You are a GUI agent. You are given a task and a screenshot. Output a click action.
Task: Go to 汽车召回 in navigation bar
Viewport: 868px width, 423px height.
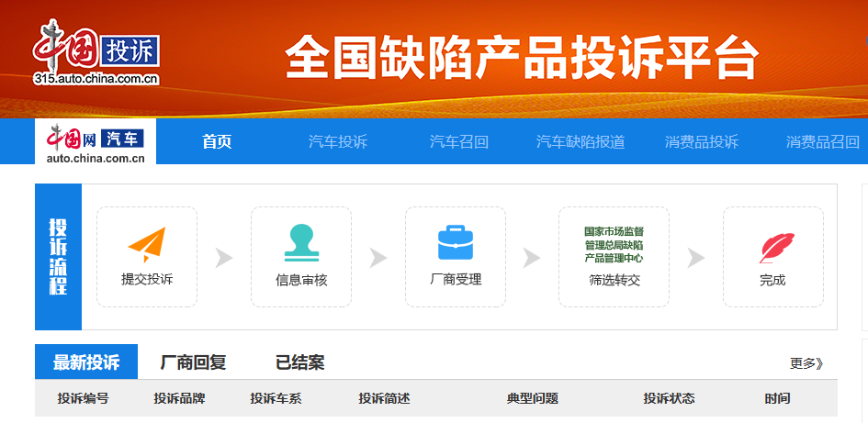[458, 142]
